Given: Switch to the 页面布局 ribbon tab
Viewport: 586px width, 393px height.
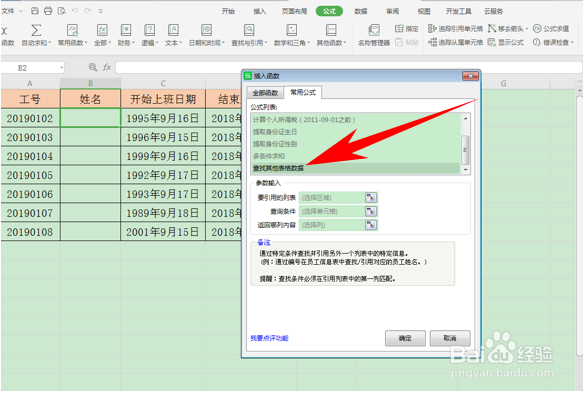Looking at the screenshot, I should [294, 11].
